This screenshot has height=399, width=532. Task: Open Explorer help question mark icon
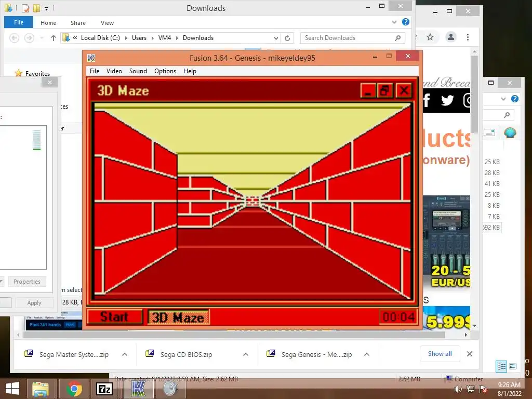click(x=405, y=22)
